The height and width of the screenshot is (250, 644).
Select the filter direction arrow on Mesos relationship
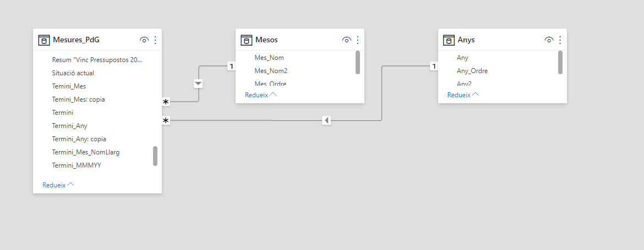[198, 84]
